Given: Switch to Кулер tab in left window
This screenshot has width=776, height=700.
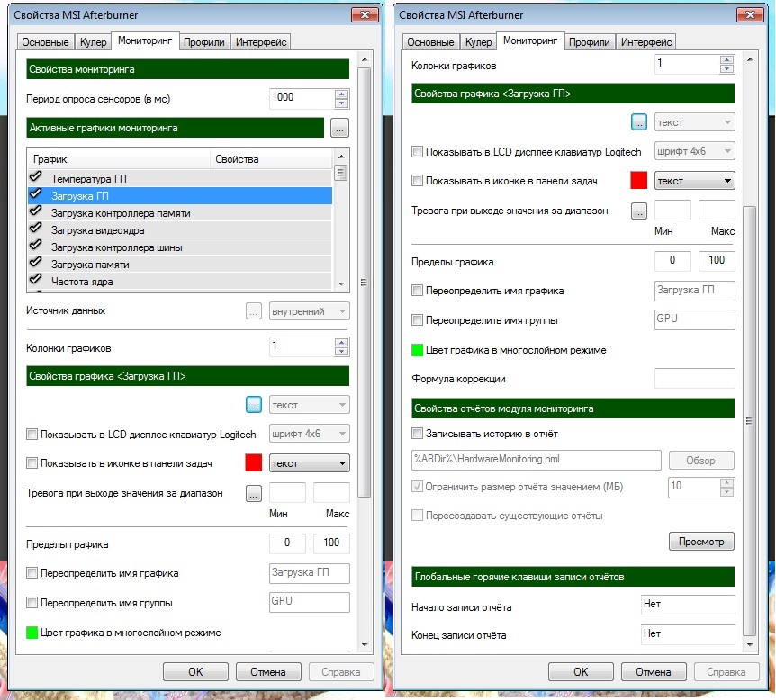Looking at the screenshot, I should pos(93,42).
